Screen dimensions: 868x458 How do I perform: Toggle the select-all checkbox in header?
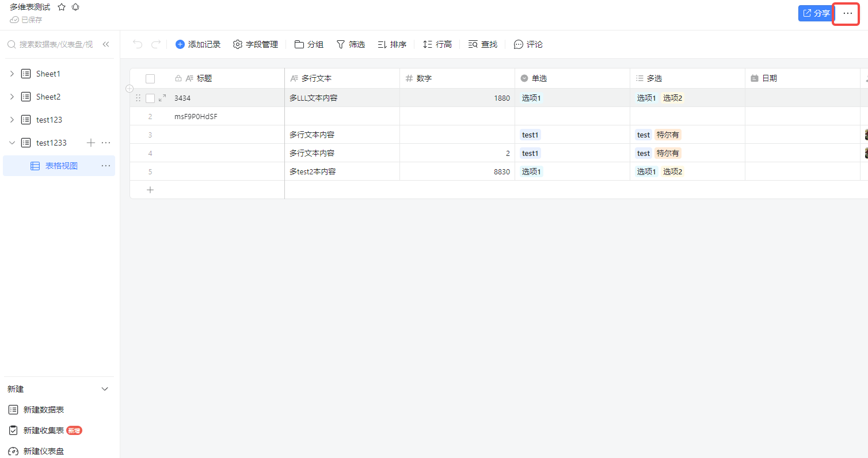pyautogui.click(x=150, y=79)
